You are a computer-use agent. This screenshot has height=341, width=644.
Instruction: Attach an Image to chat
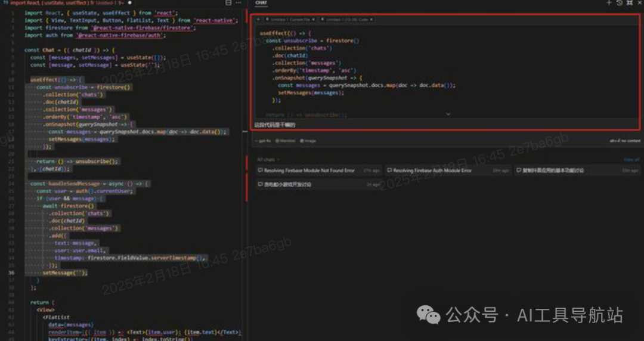tap(308, 141)
